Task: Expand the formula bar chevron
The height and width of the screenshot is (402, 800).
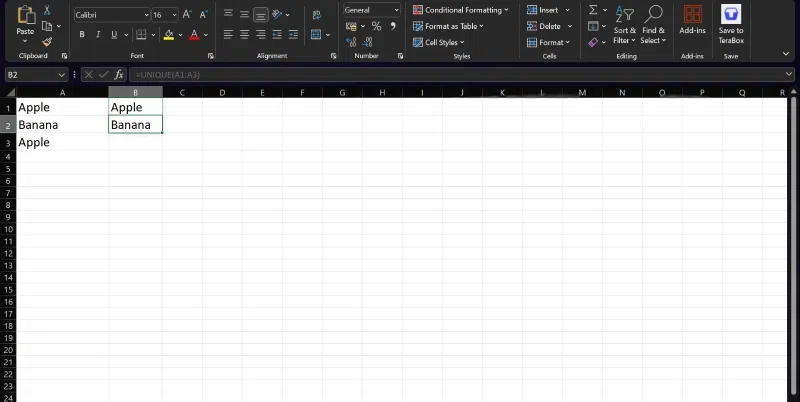Action: 789,75
